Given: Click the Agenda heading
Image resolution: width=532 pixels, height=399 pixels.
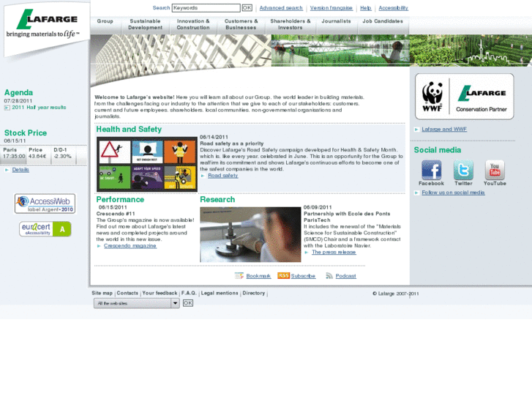Looking at the screenshot, I should coord(19,93).
